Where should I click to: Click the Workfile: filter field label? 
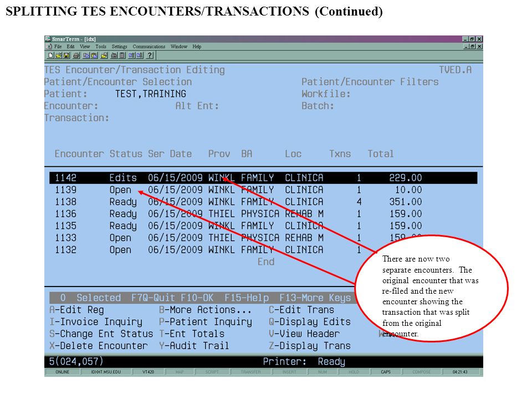pyautogui.click(x=326, y=94)
